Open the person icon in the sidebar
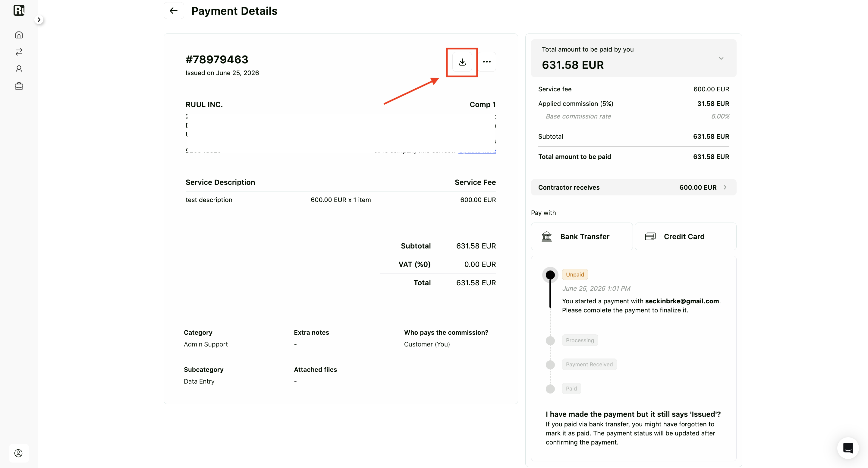Image resolution: width=868 pixels, height=468 pixels. point(19,69)
